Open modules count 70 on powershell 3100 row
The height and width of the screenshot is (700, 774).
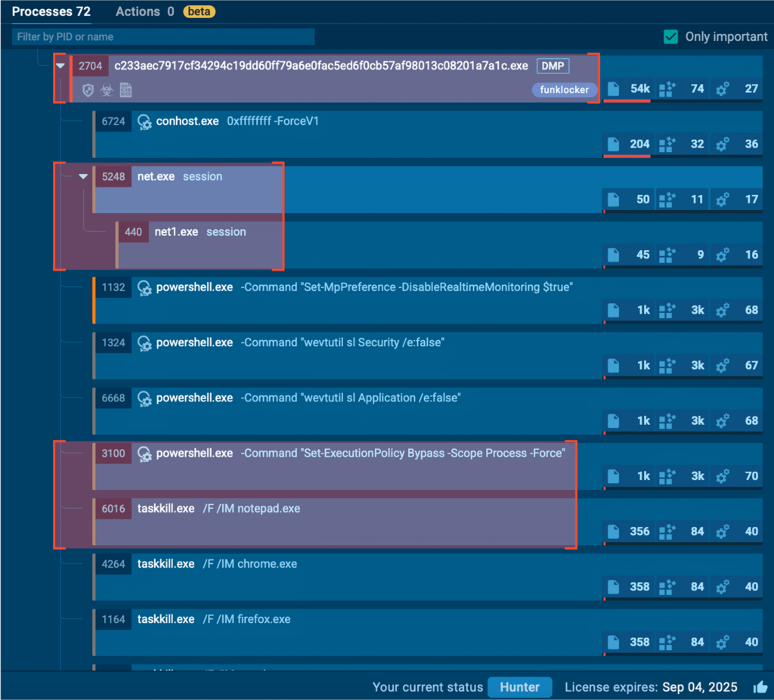pos(737,476)
